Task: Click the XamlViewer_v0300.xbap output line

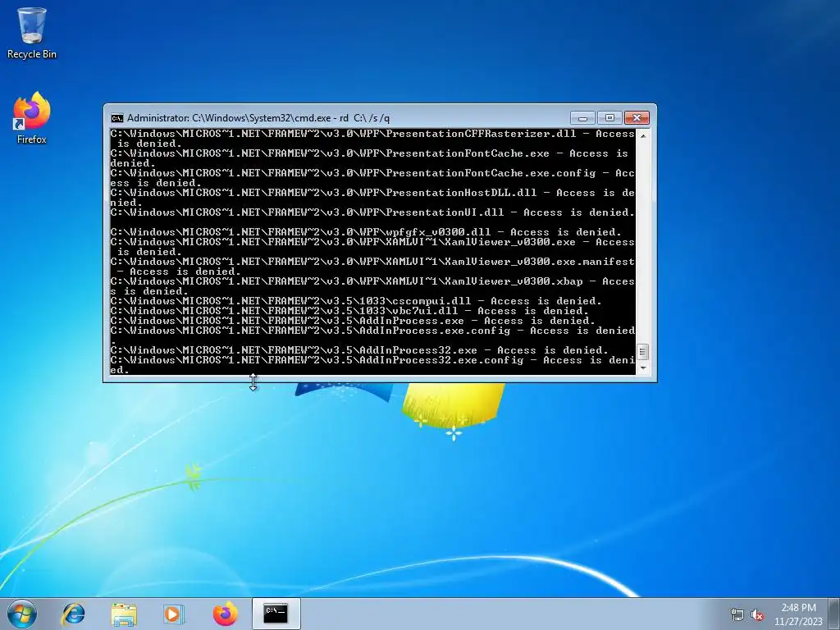Action: (x=373, y=286)
